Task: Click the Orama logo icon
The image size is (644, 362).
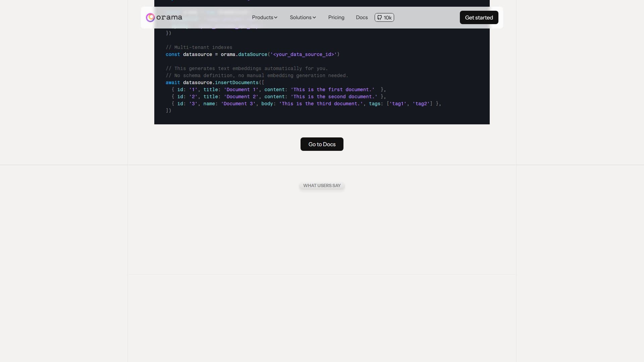Action: (x=150, y=17)
